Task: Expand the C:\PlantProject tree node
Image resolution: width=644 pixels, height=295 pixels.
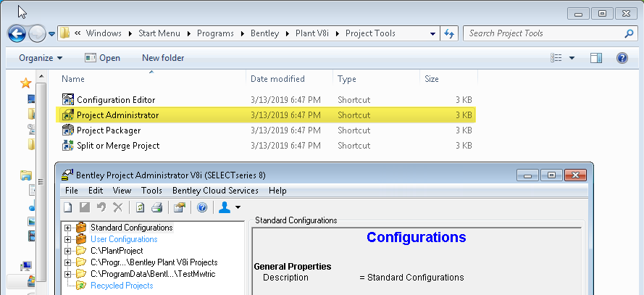Action: coord(68,251)
